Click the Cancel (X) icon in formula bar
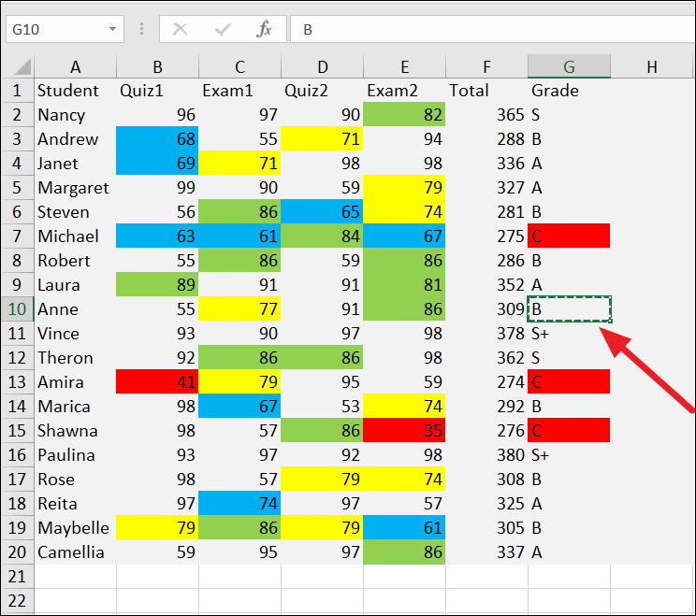This screenshot has width=696, height=616. 180,29
